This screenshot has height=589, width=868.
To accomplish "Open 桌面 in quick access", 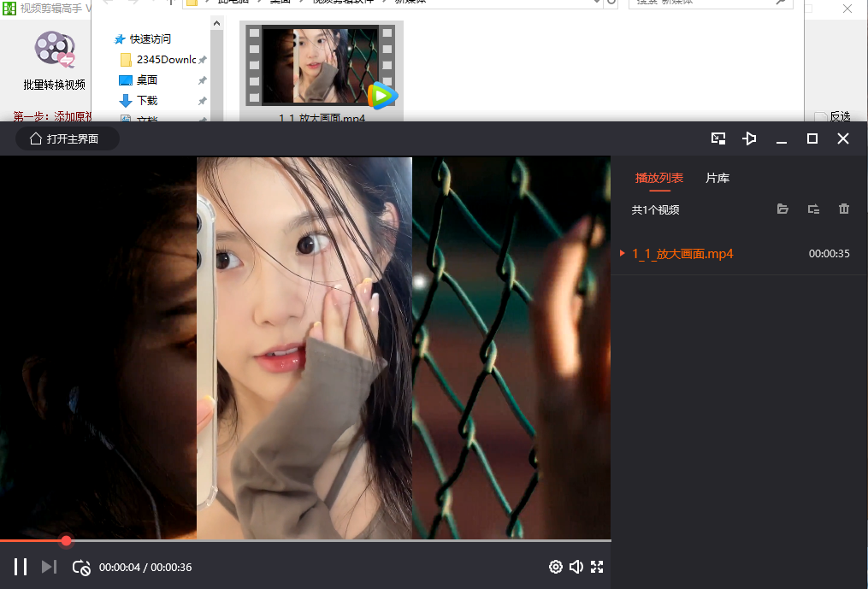I will click(146, 80).
